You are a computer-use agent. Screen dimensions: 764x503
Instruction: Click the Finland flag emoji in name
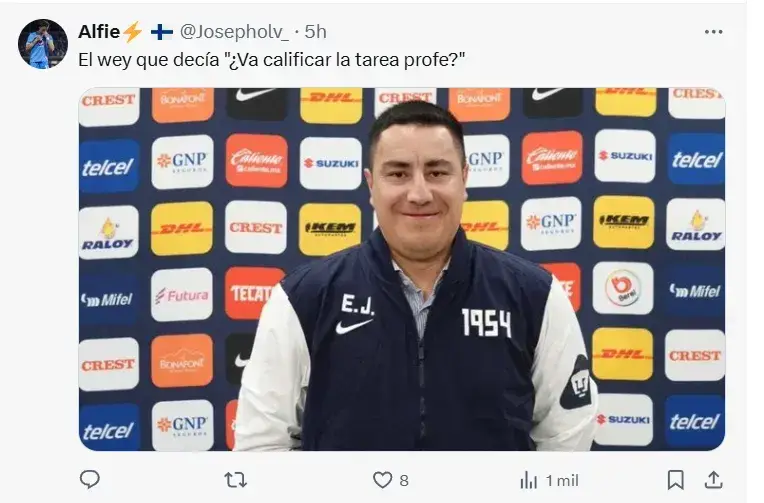[x=161, y=32]
